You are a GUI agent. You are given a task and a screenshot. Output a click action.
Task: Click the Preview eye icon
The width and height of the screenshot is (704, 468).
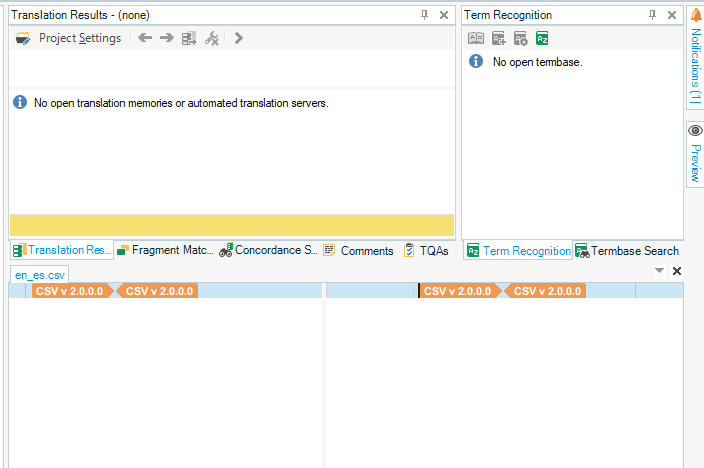click(695, 131)
